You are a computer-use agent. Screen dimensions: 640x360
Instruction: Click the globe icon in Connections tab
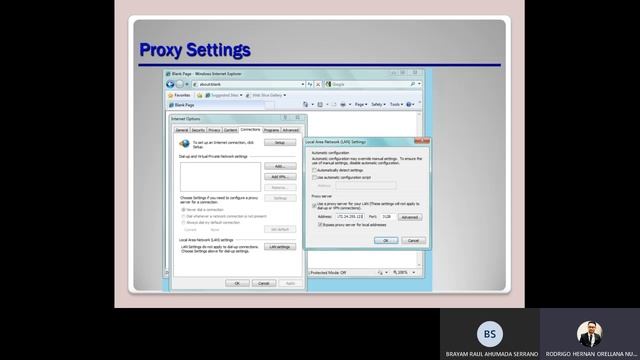pyautogui.click(x=184, y=143)
